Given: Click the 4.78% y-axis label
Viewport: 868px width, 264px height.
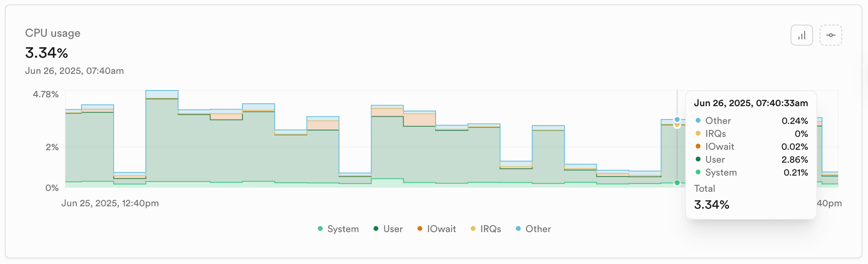Looking at the screenshot, I should (x=46, y=94).
